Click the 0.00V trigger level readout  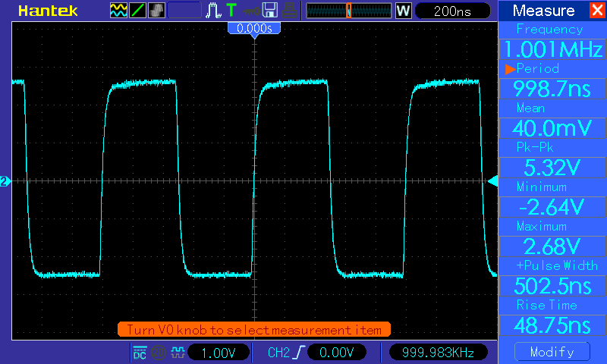336,353
